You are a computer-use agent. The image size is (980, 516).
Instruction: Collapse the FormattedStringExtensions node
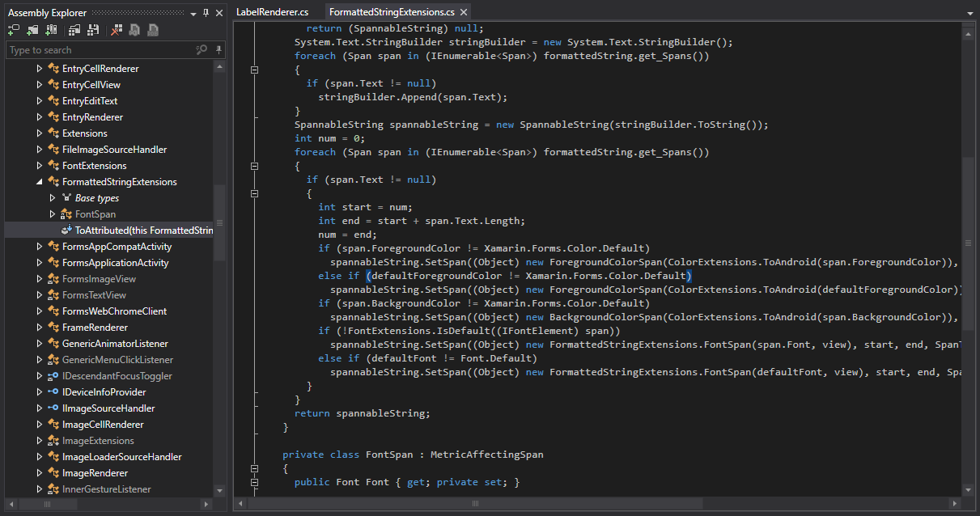40,182
